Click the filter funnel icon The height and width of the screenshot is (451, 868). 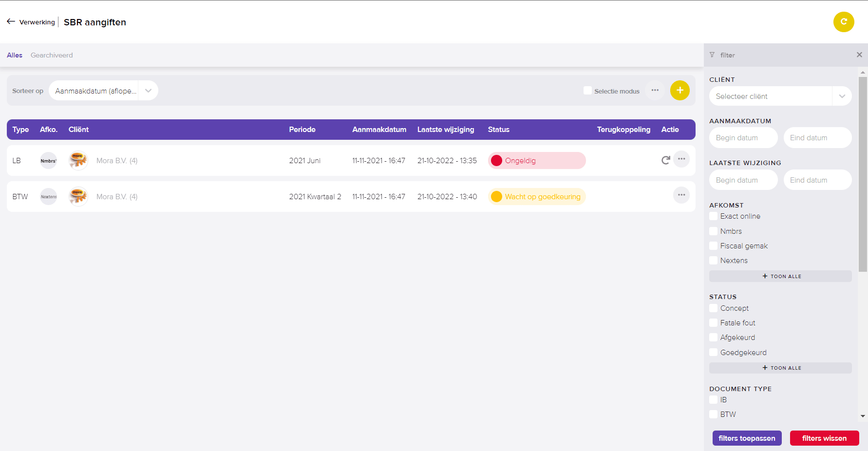[712, 55]
